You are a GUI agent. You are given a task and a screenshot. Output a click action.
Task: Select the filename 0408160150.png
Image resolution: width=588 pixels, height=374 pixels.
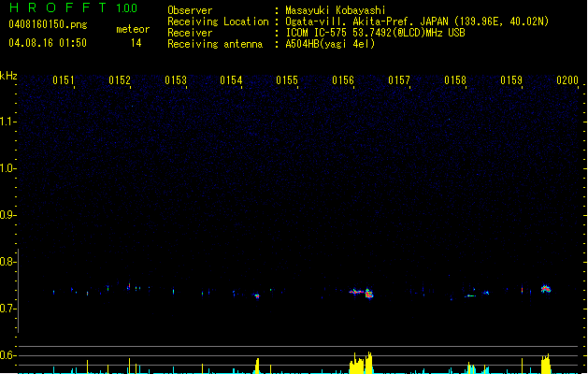(48, 24)
